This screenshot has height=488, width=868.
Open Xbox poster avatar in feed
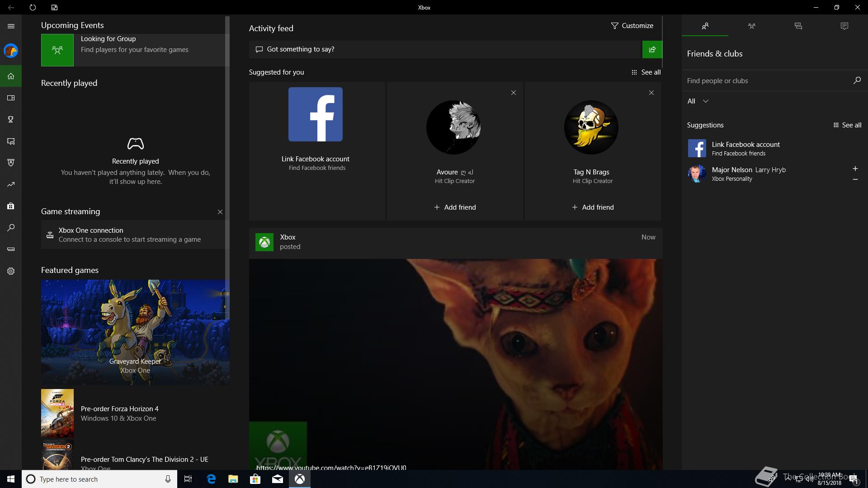(x=264, y=242)
